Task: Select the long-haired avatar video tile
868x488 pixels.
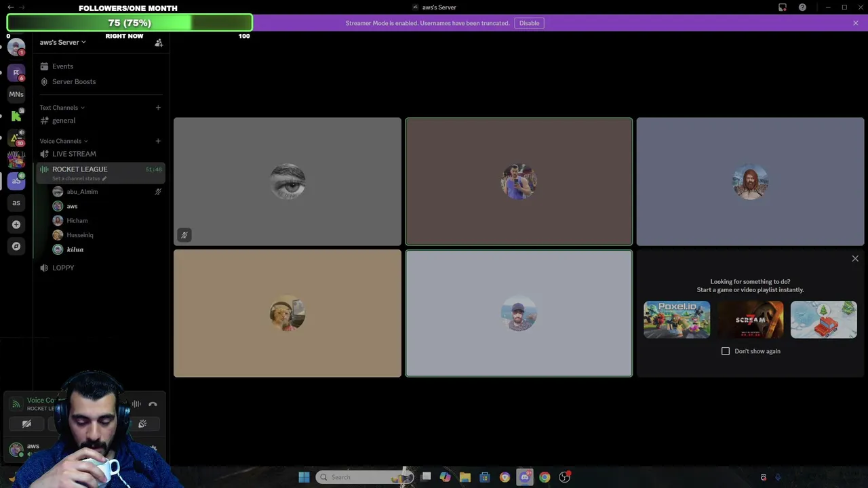Action: [750, 182]
